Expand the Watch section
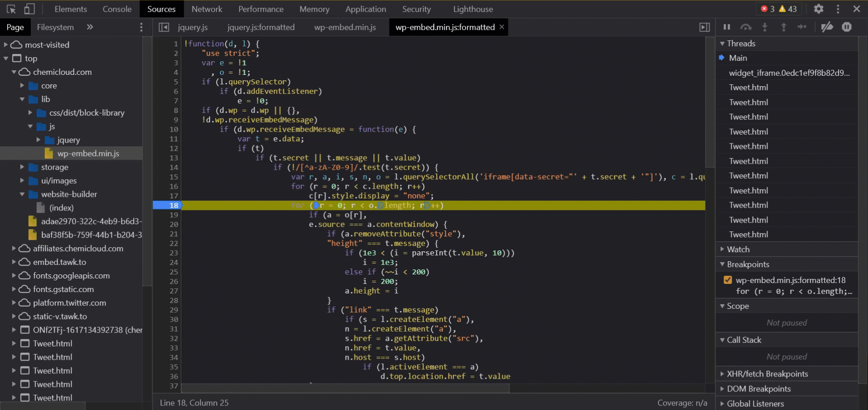The image size is (868, 410). [x=738, y=249]
